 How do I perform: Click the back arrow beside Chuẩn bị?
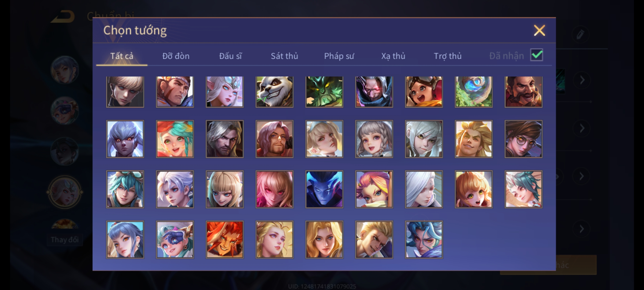(63, 17)
